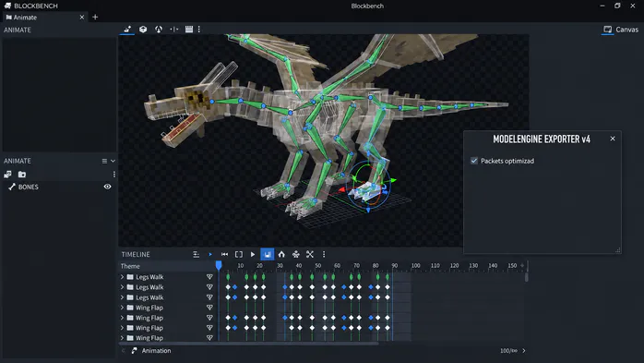
Task: Click the filter icon on the first Wing Flap row
Action: pyautogui.click(x=209, y=308)
